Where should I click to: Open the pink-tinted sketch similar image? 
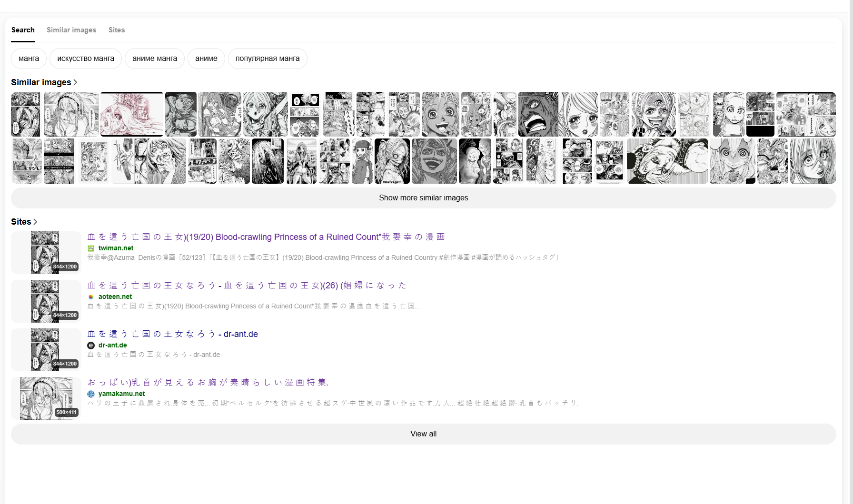pyautogui.click(x=132, y=114)
